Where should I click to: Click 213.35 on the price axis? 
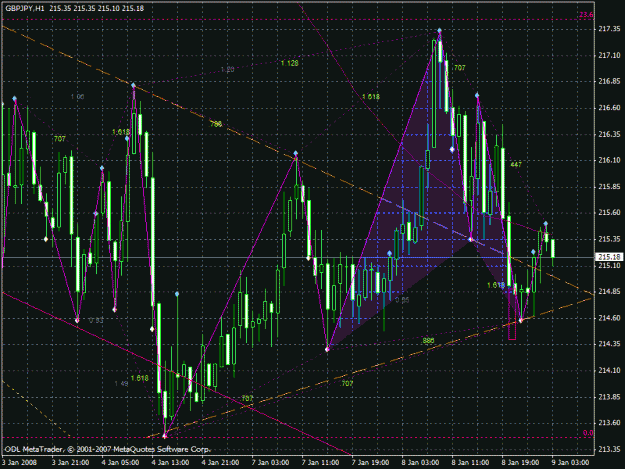609,449
